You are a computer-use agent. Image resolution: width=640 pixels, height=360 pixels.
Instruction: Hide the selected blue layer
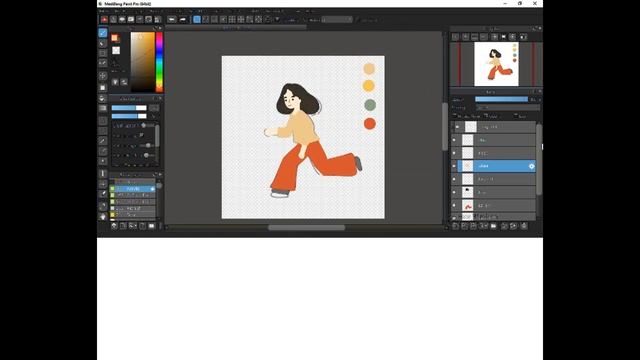454,166
